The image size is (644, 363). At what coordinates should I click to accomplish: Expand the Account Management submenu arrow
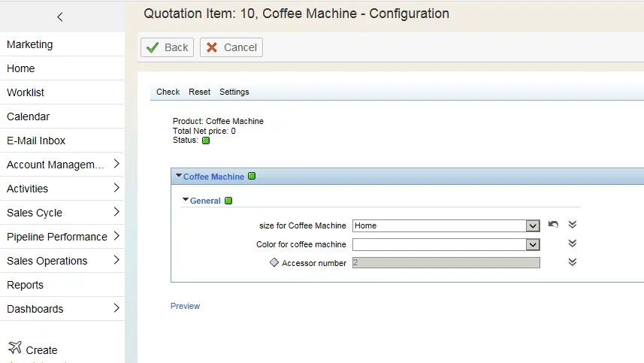pos(116,165)
